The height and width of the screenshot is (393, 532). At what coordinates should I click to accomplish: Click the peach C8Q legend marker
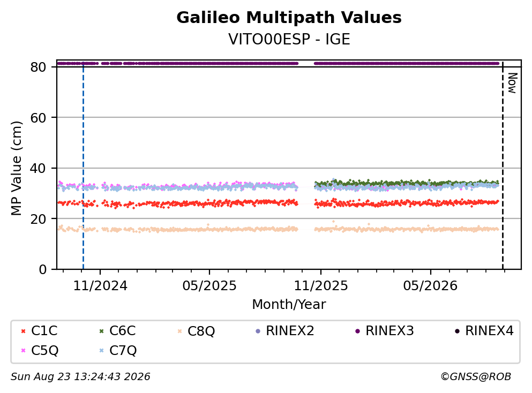(x=180, y=331)
